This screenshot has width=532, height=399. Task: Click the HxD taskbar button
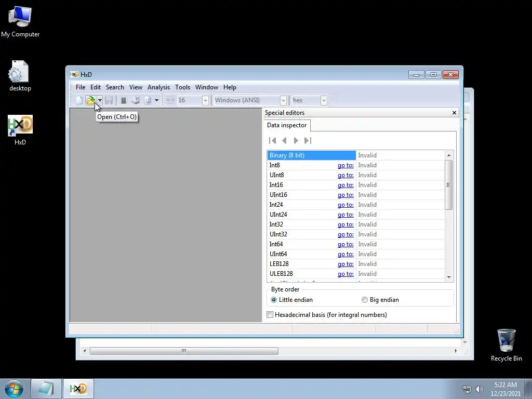click(78, 389)
